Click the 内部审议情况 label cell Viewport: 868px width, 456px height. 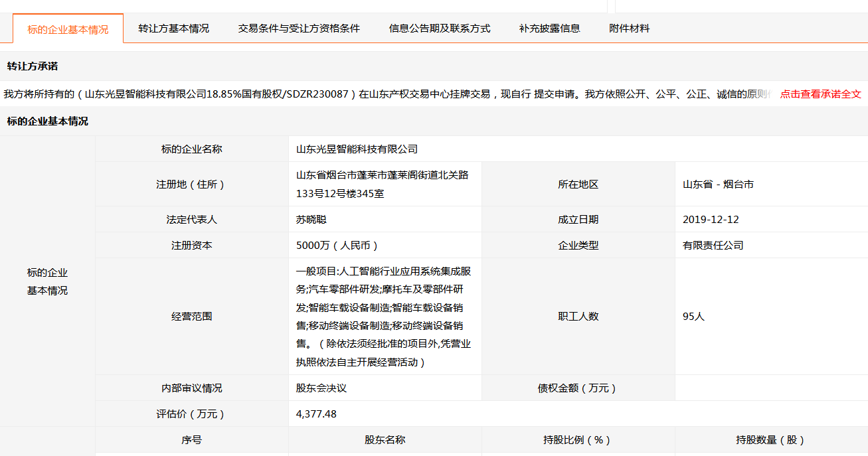(192, 388)
